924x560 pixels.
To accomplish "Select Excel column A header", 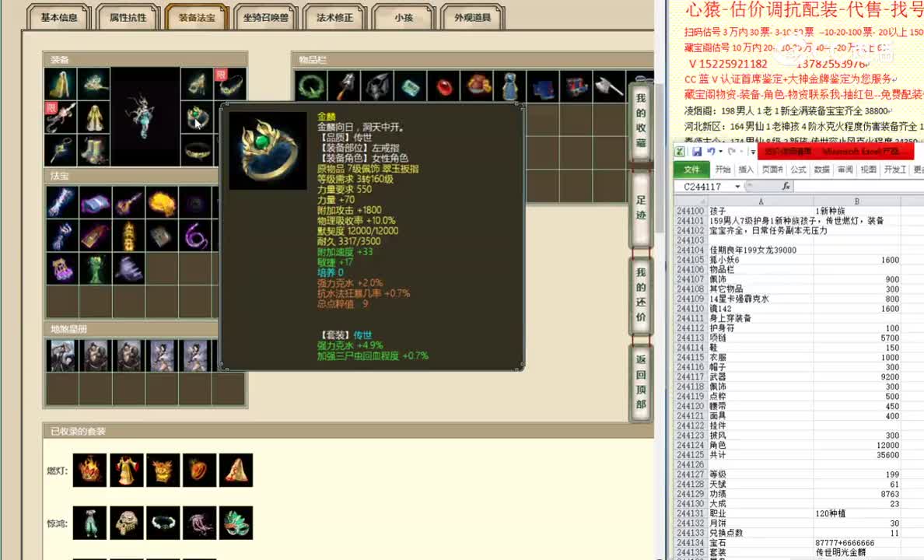I will coord(761,201).
